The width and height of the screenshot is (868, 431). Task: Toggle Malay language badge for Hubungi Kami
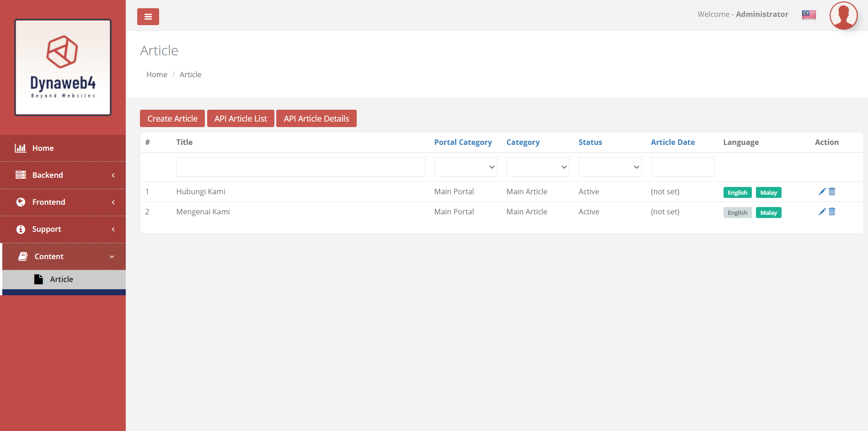[x=768, y=192]
